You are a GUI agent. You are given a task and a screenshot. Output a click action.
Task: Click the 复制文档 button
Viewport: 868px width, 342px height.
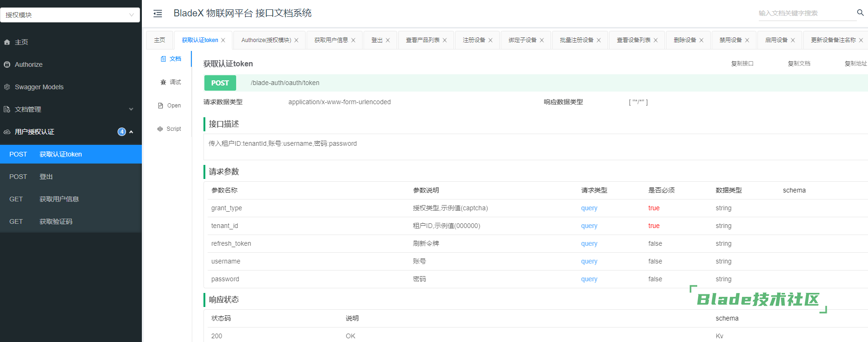click(x=799, y=64)
